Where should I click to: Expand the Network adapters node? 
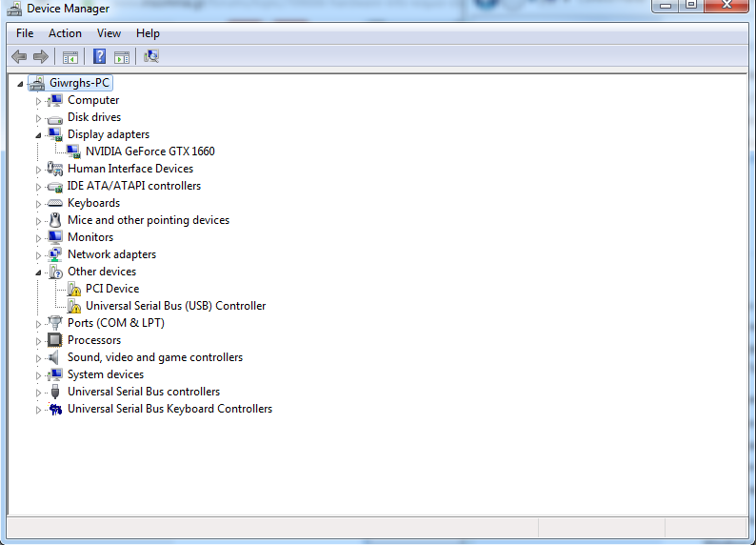coord(38,255)
